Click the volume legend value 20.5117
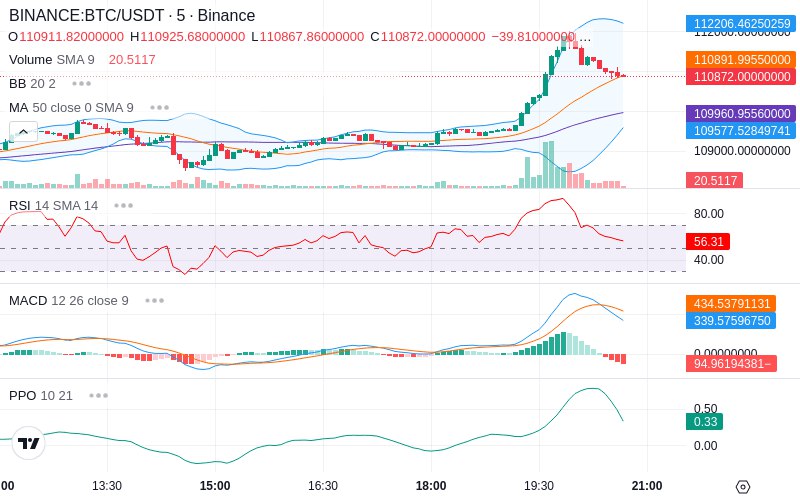Screen dimensions: 800x500 (x=132, y=60)
